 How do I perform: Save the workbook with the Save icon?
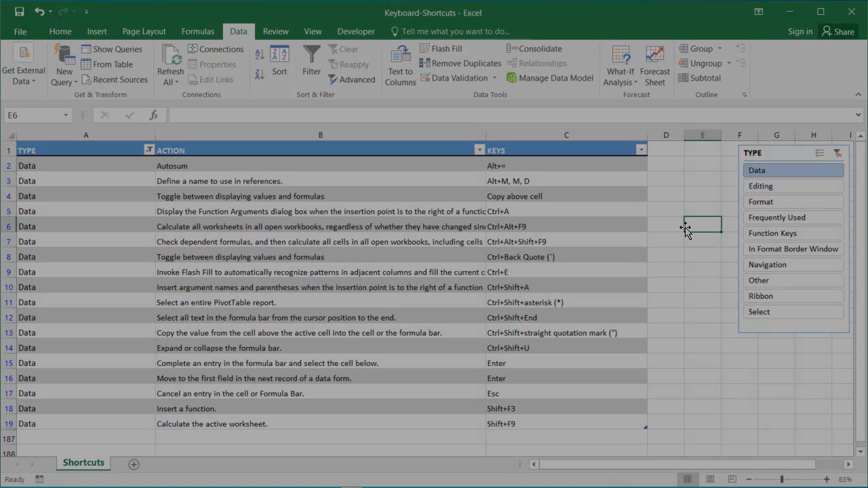click(x=19, y=12)
